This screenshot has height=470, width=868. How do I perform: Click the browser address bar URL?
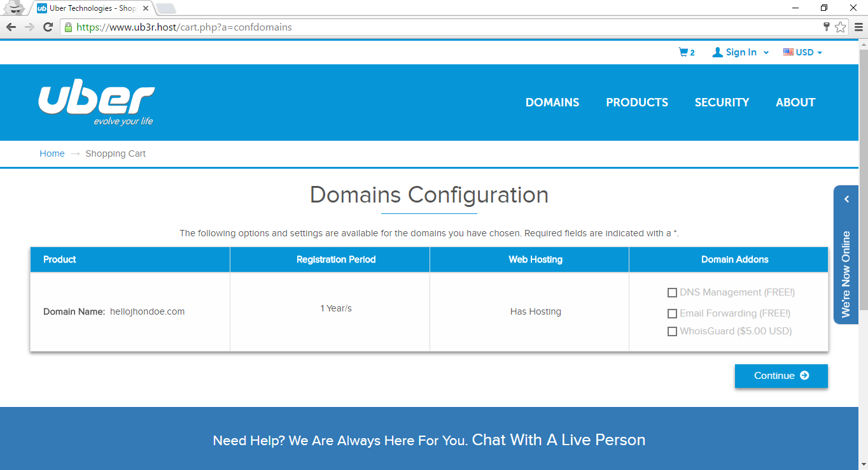(x=184, y=27)
